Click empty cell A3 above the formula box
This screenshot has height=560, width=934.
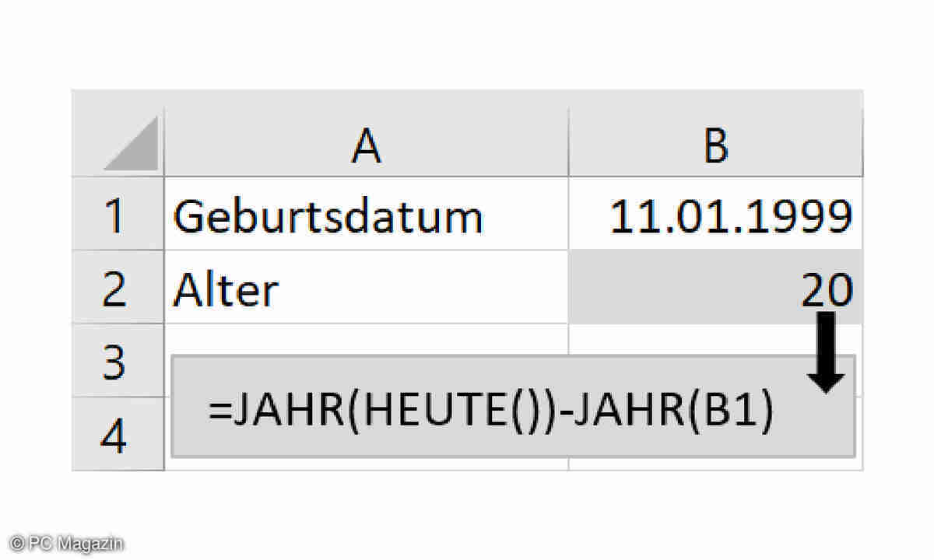[x=366, y=340]
